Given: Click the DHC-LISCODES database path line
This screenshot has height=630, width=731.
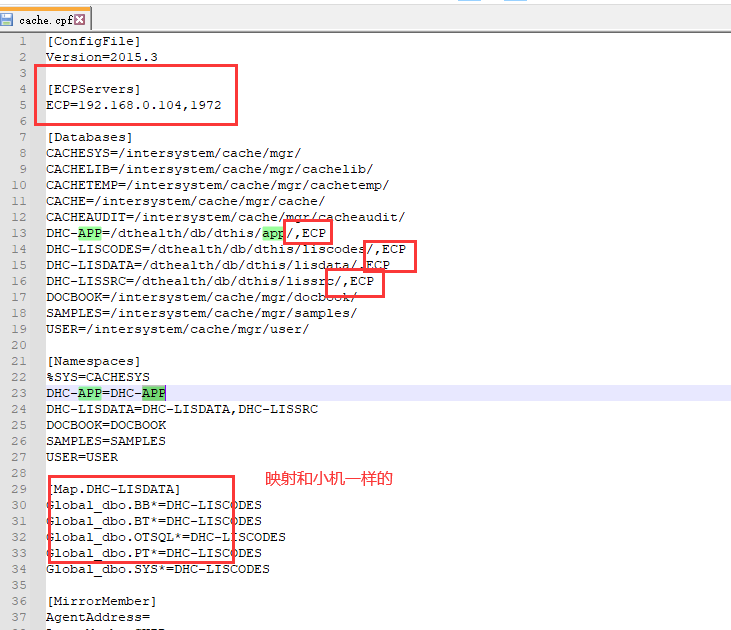Looking at the screenshot, I should pyautogui.click(x=226, y=249).
